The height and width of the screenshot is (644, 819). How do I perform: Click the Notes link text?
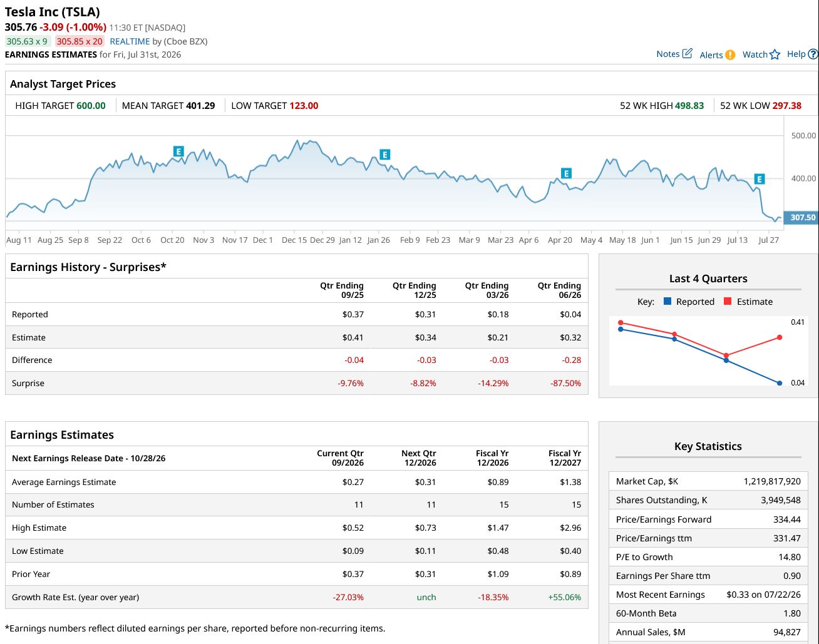668,54
